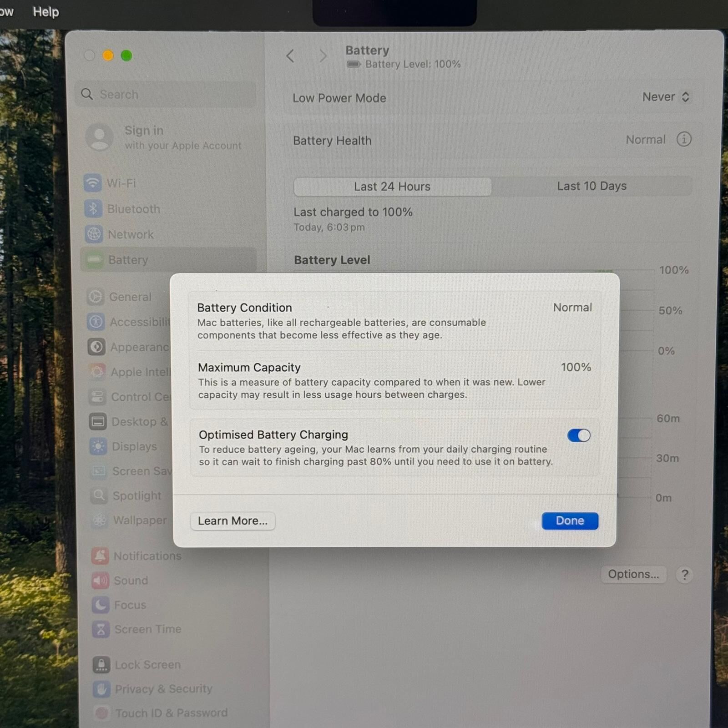Image resolution: width=728 pixels, height=728 pixels.
Task: Click the Search field in sidebar
Action: pos(166,95)
